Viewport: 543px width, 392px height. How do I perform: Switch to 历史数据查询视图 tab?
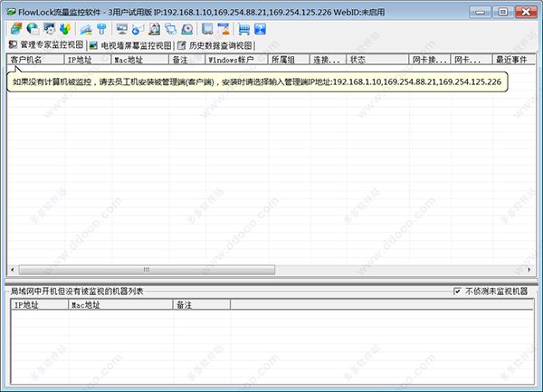pos(215,45)
